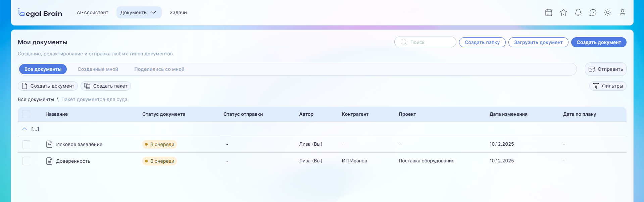The width and height of the screenshot is (644, 202).
Task: Click the document icon beside Доверенность
Action: click(49, 161)
